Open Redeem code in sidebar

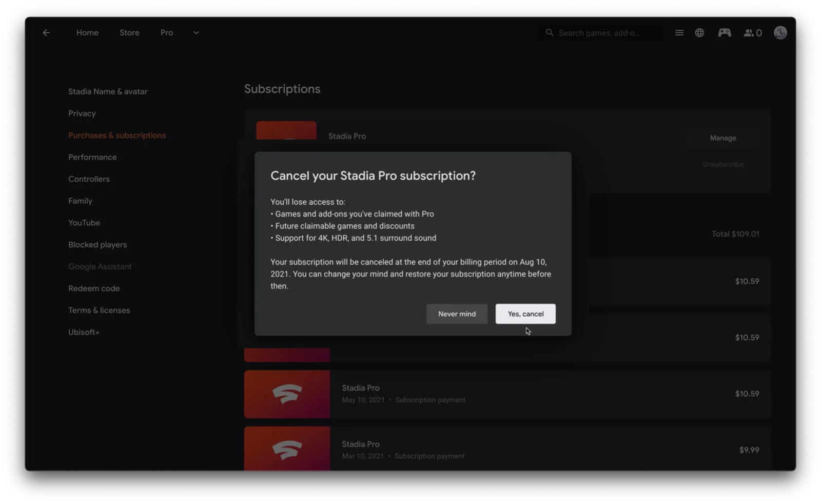pyautogui.click(x=94, y=288)
